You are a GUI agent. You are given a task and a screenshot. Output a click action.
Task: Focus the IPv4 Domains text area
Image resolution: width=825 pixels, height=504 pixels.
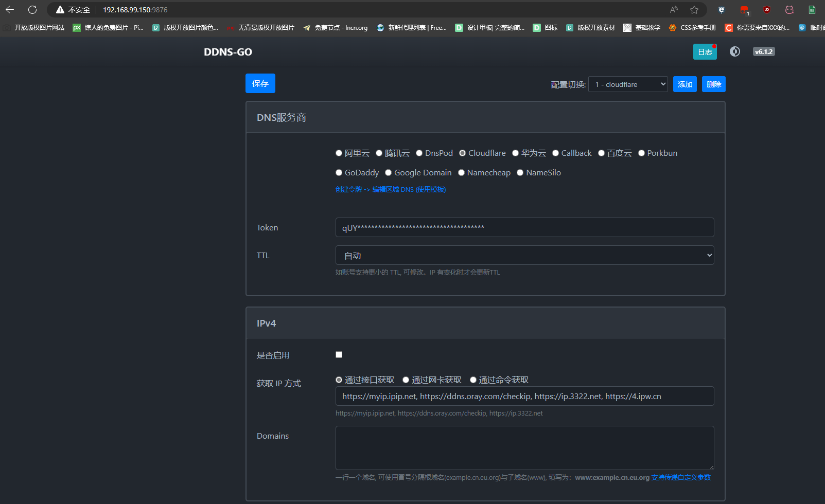tap(524, 448)
